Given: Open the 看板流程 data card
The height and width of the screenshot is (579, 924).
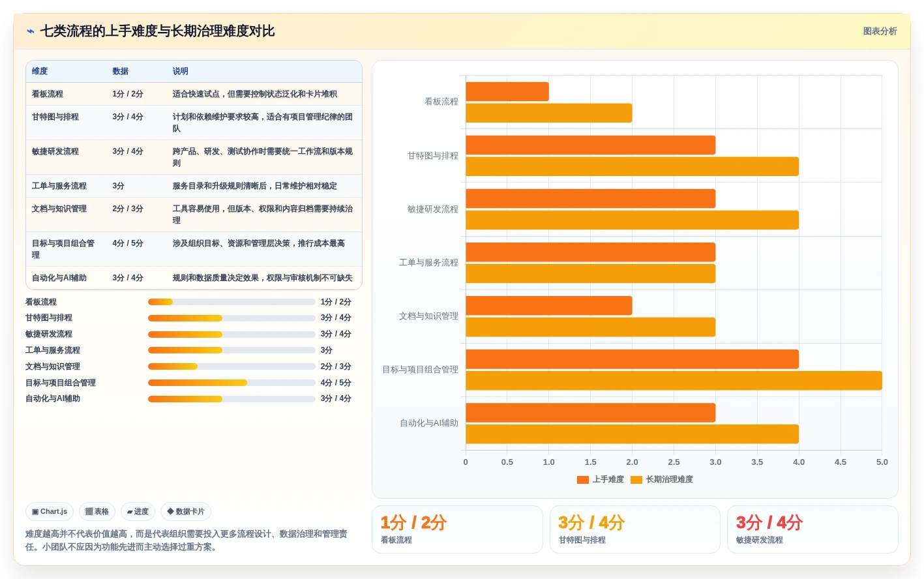Looking at the screenshot, I should tap(457, 529).
